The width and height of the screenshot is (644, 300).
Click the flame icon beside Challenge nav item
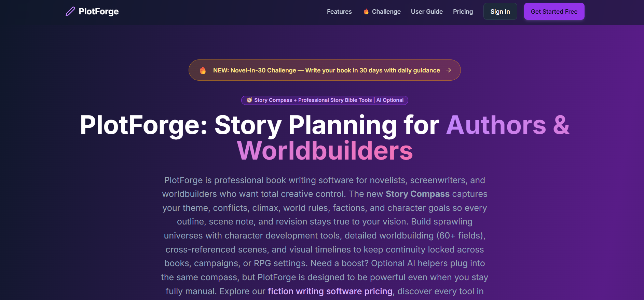[365, 11]
